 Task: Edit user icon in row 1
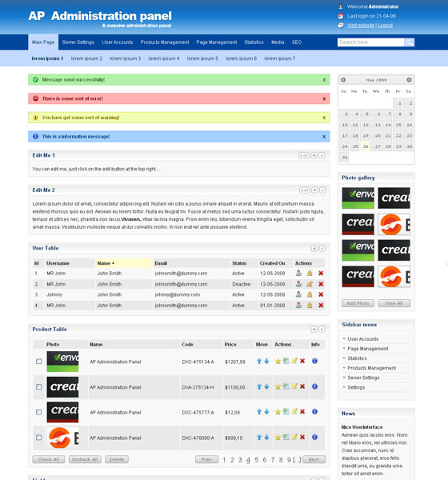[298, 274]
